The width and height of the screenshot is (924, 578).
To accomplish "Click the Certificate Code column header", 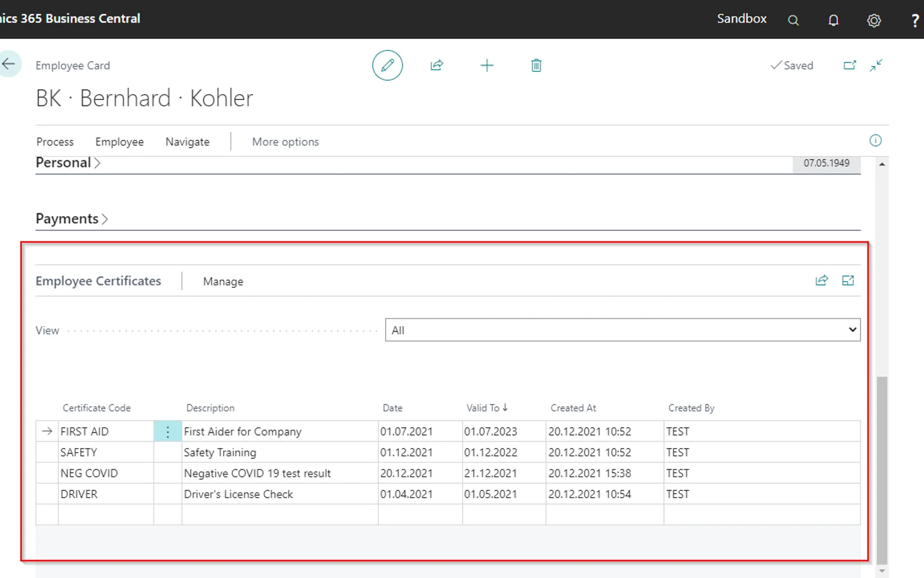I will (96, 408).
